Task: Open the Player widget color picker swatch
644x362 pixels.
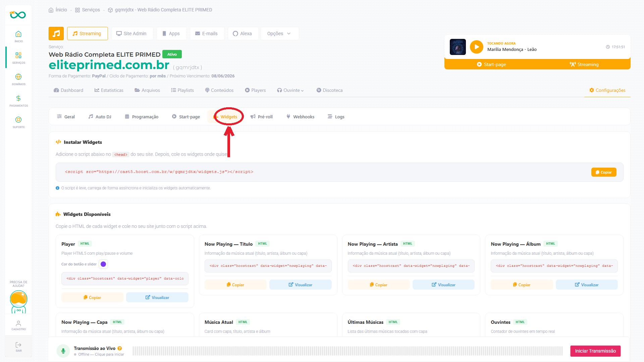Action: 103,264
